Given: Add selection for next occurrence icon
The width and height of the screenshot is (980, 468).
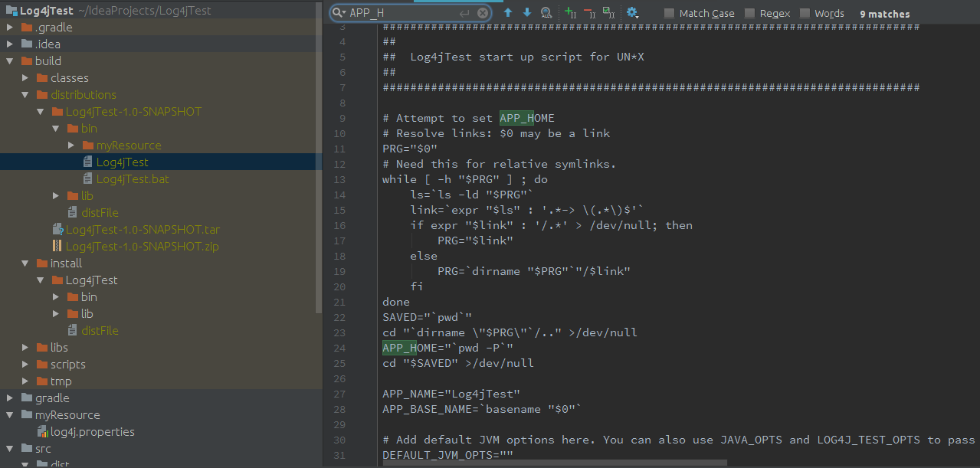Looking at the screenshot, I should [x=570, y=13].
